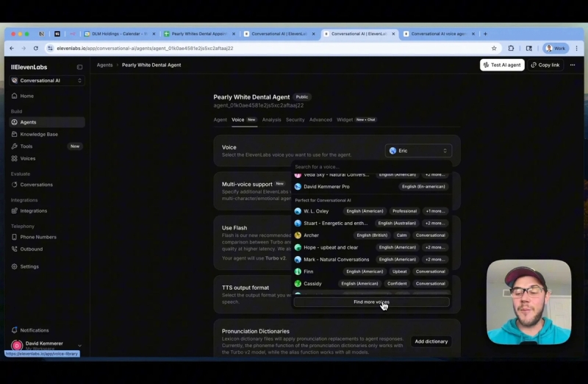Select the Cassidy voice
Screen dimensions: 588x384
371,283
